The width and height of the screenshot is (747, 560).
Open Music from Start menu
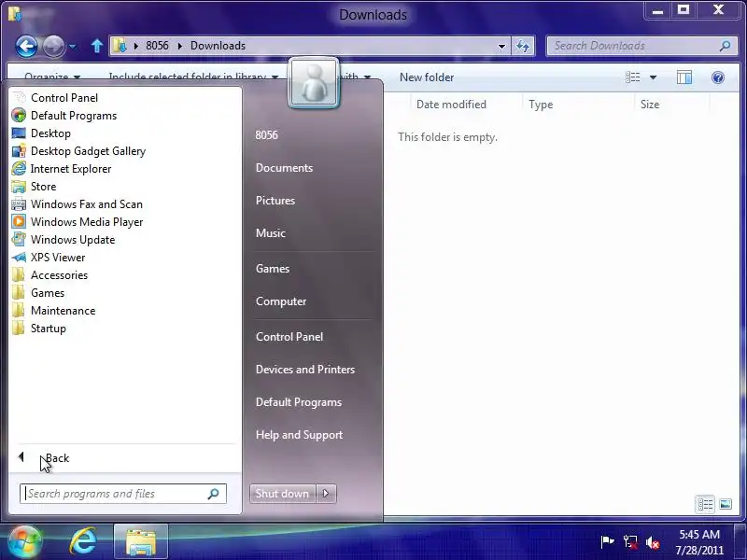click(270, 233)
